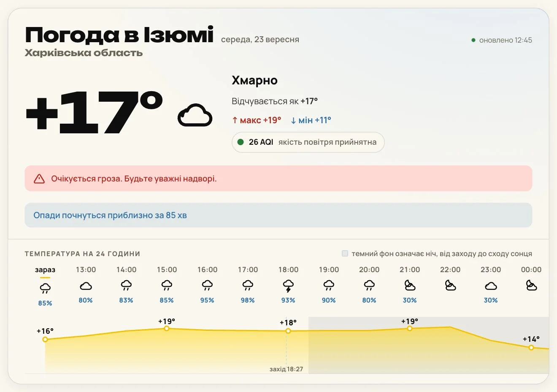
Task: Click the Хмарно condition heading
Action: click(x=254, y=80)
